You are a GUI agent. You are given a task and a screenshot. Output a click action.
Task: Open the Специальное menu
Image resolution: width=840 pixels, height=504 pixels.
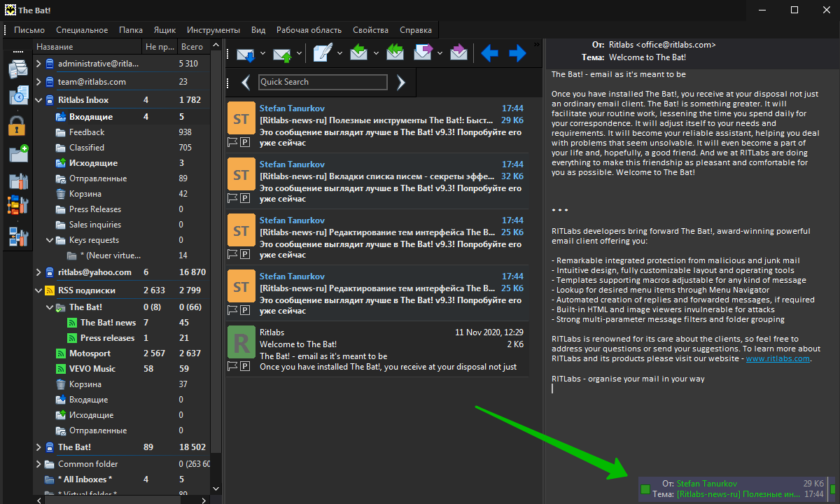[x=82, y=30]
